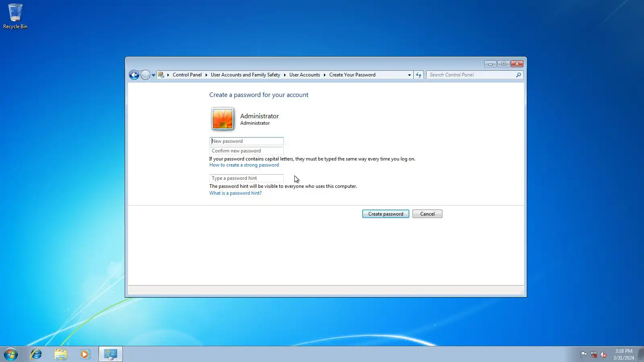Refresh the Control Panel page
The image size is (644, 362).
pos(419,75)
